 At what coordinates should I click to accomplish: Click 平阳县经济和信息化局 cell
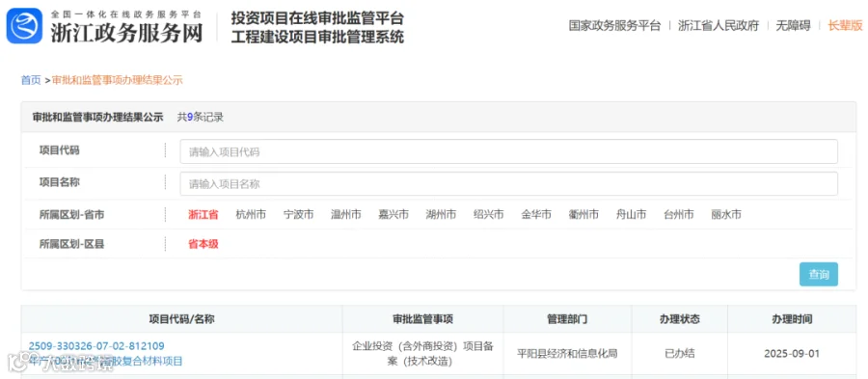pos(567,354)
